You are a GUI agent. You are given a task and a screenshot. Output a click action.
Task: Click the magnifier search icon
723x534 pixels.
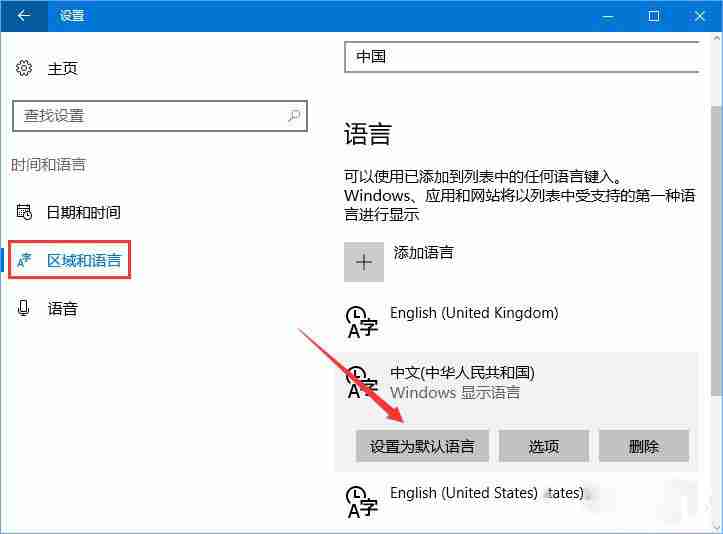[294, 115]
